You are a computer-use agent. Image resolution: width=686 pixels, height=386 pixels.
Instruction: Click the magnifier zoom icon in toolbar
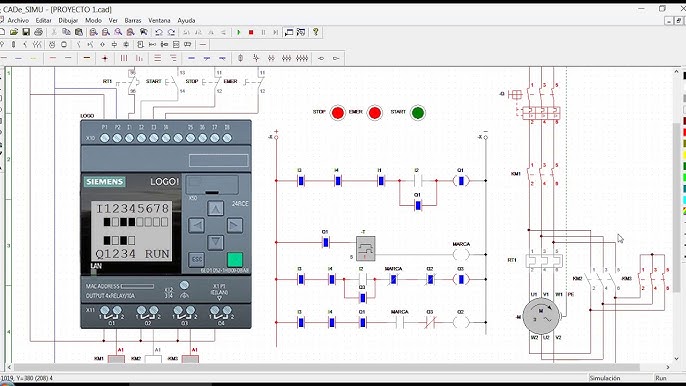pyautogui.click(x=118, y=32)
